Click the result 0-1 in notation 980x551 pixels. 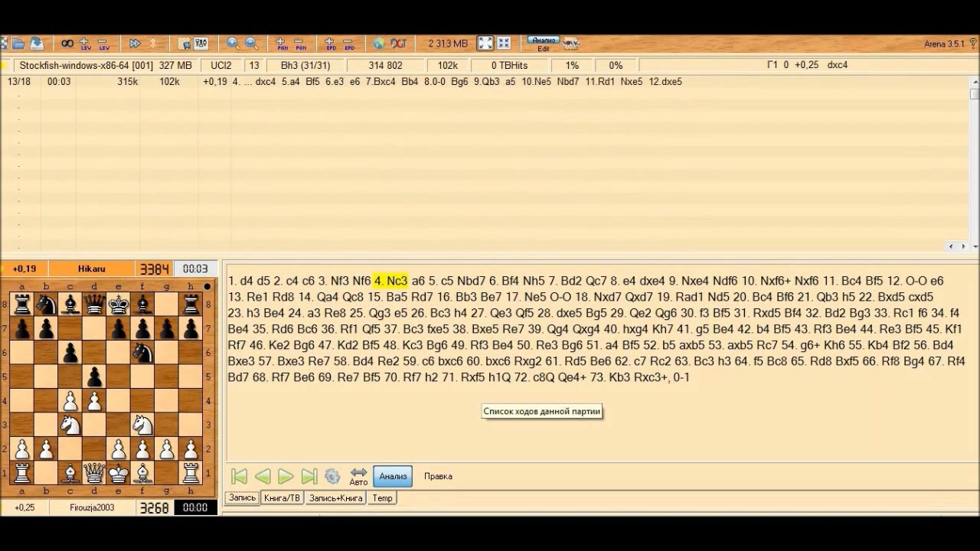pos(681,377)
